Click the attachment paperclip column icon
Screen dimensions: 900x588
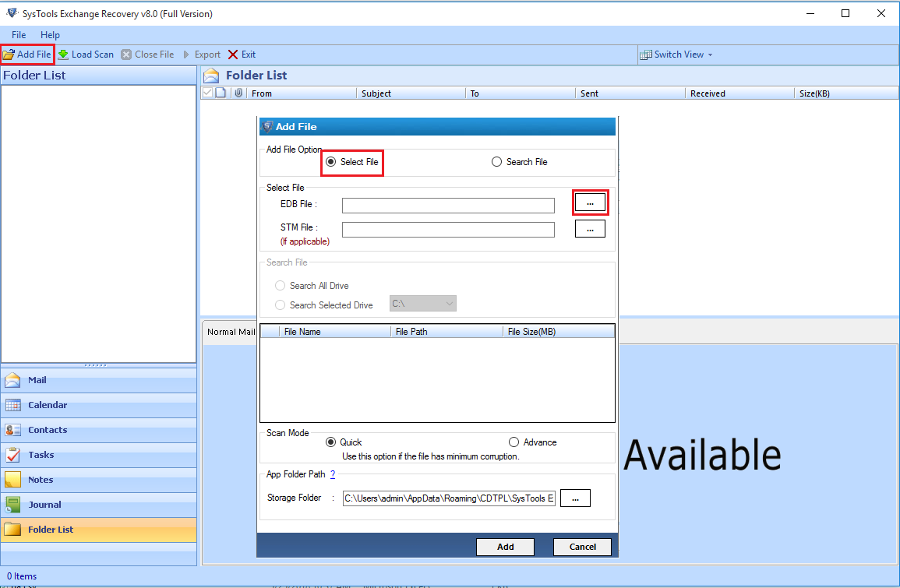238,93
